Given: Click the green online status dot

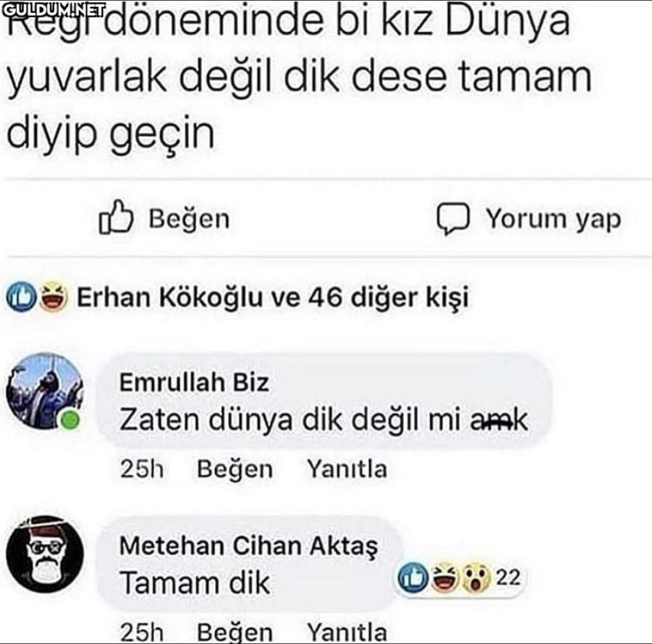Looking at the screenshot, I should (x=70, y=420).
